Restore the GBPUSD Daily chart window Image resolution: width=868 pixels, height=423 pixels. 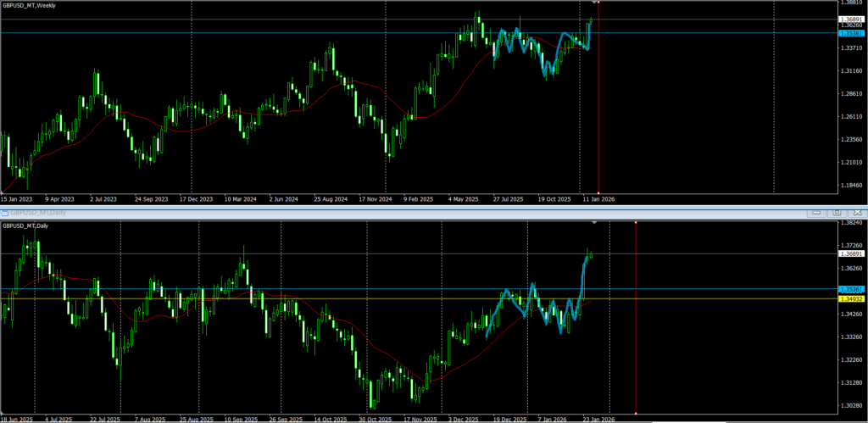pyautogui.click(x=836, y=211)
